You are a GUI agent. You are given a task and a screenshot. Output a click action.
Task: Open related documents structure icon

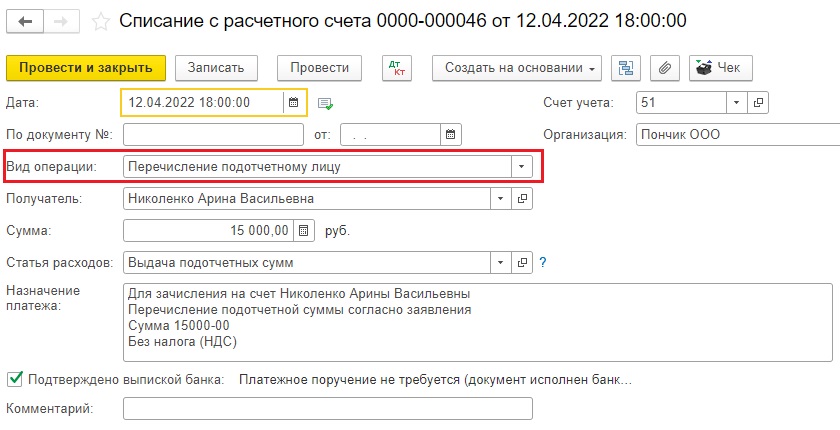(626, 68)
